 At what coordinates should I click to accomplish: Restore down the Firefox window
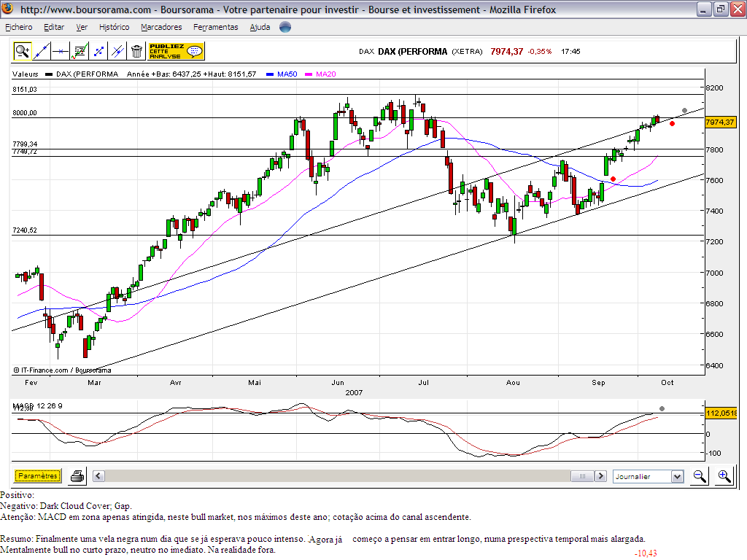point(720,9)
